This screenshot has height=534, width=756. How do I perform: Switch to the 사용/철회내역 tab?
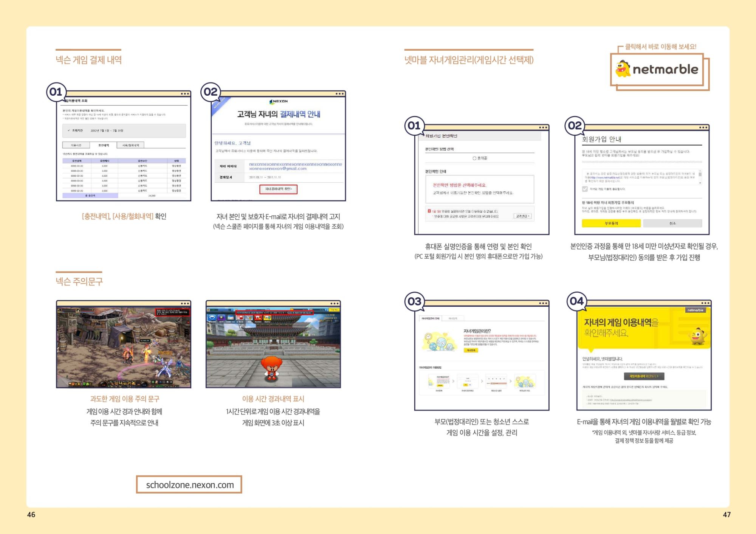(x=131, y=145)
